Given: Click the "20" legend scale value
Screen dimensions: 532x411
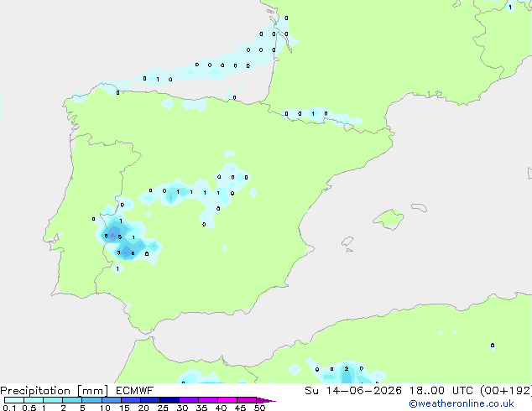Looking at the screenshot, I should click(x=143, y=408).
